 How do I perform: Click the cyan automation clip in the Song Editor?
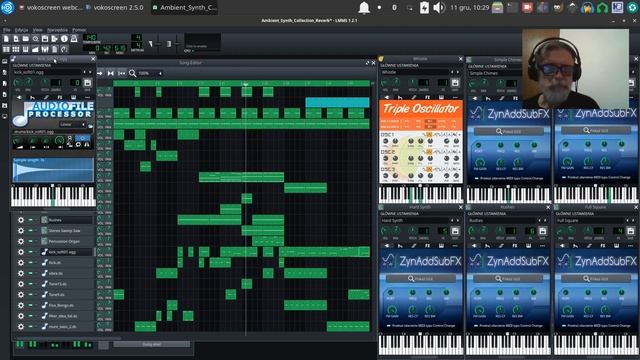tap(337, 102)
